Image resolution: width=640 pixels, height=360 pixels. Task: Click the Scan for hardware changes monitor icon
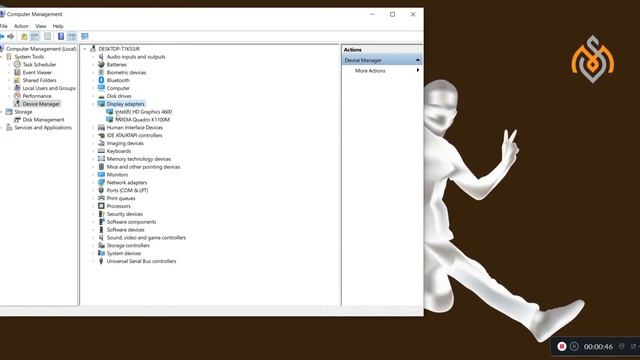pos(84,37)
